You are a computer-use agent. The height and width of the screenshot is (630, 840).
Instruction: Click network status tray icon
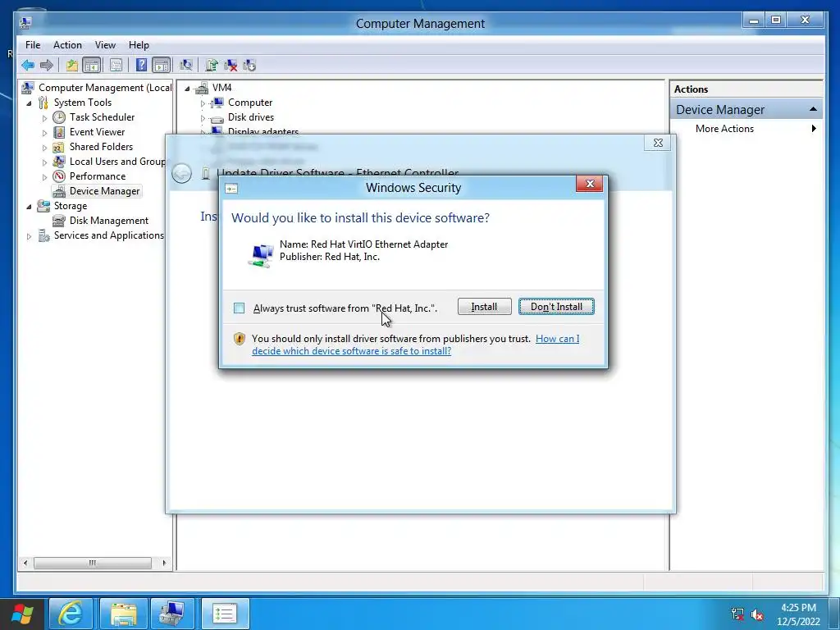tap(737, 614)
